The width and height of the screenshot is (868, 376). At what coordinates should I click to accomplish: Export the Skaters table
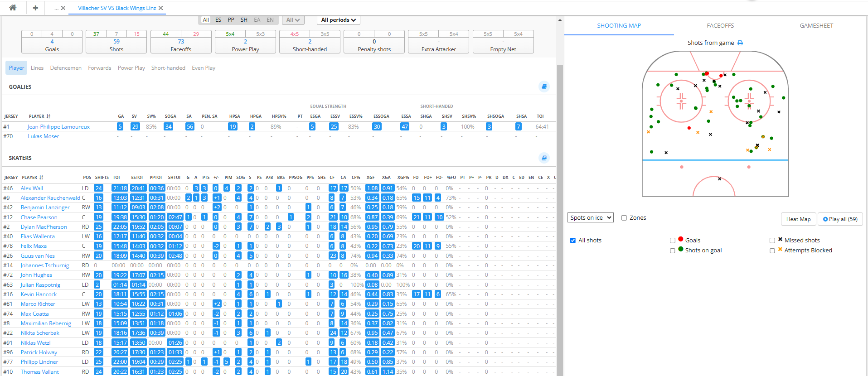[544, 158]
